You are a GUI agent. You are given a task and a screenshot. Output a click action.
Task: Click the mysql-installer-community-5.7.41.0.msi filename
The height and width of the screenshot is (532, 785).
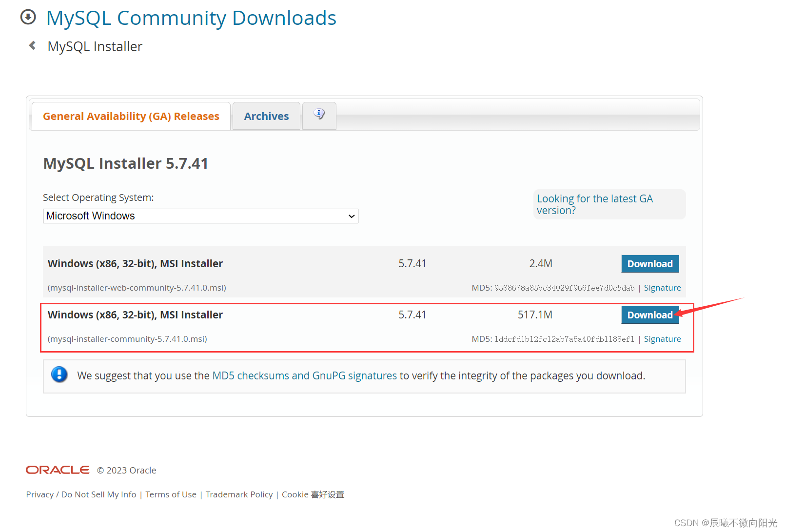tap(127, 339)
